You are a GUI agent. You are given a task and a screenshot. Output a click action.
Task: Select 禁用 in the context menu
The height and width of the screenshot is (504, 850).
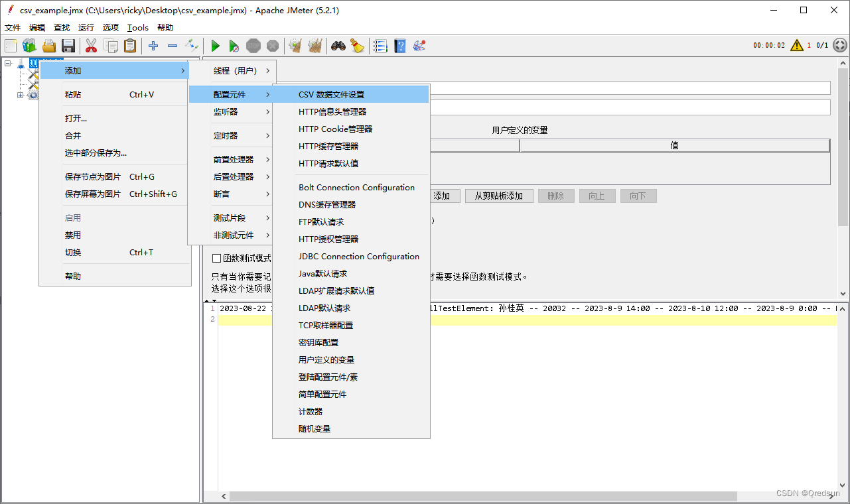click(115, 235)
